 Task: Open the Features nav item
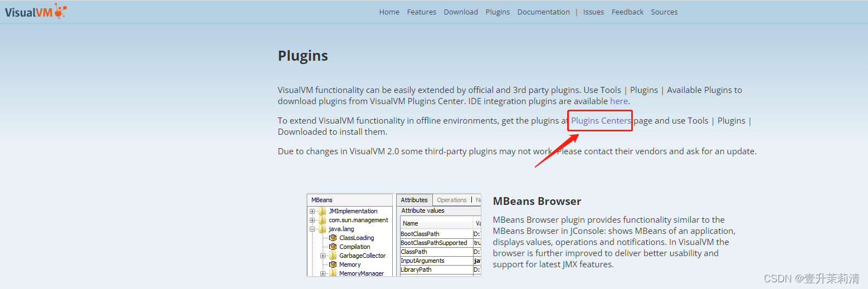point(422,12)
